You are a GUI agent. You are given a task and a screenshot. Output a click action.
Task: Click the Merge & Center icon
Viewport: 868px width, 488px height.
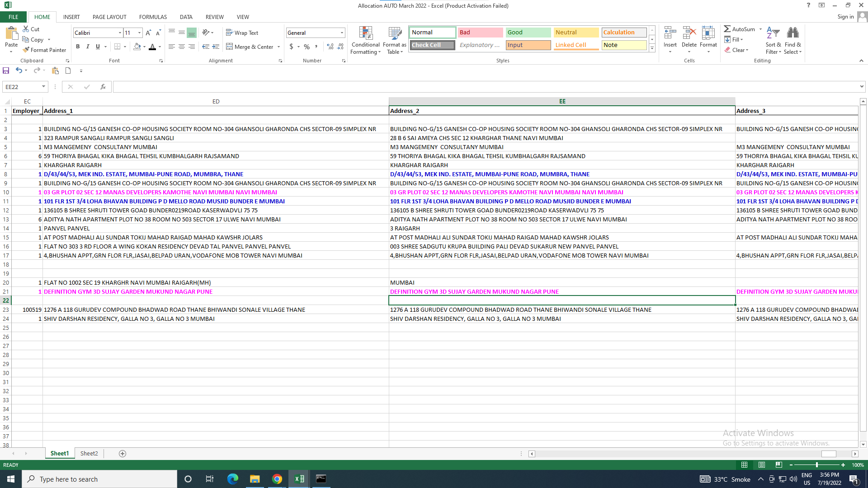(230, 47)
